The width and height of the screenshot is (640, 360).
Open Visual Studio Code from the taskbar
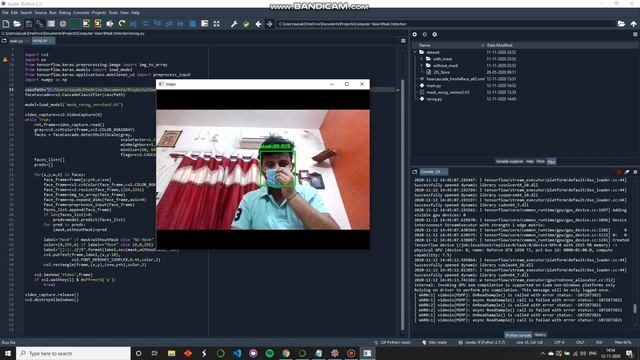237,353
